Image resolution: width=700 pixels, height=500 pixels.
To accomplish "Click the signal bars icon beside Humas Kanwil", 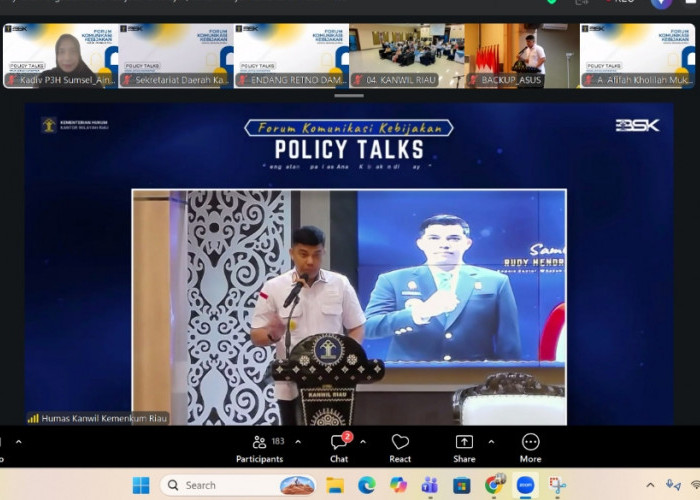I will coord(33,418).
